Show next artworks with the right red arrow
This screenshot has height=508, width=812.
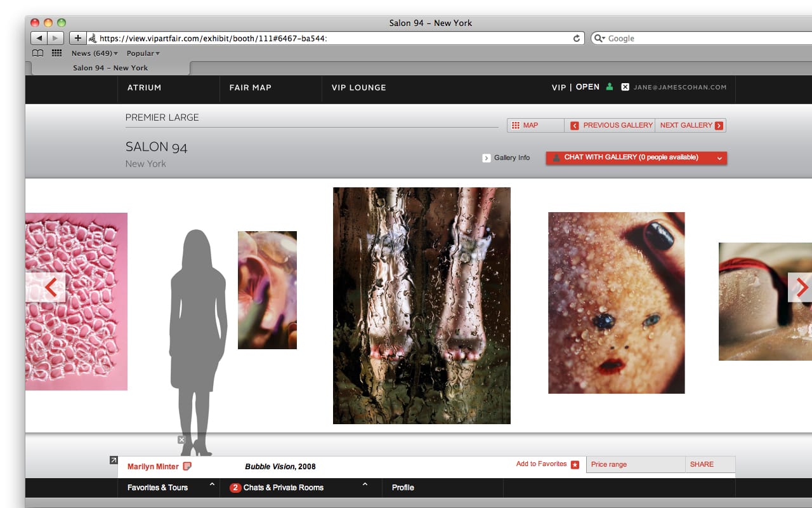point(801,287)
